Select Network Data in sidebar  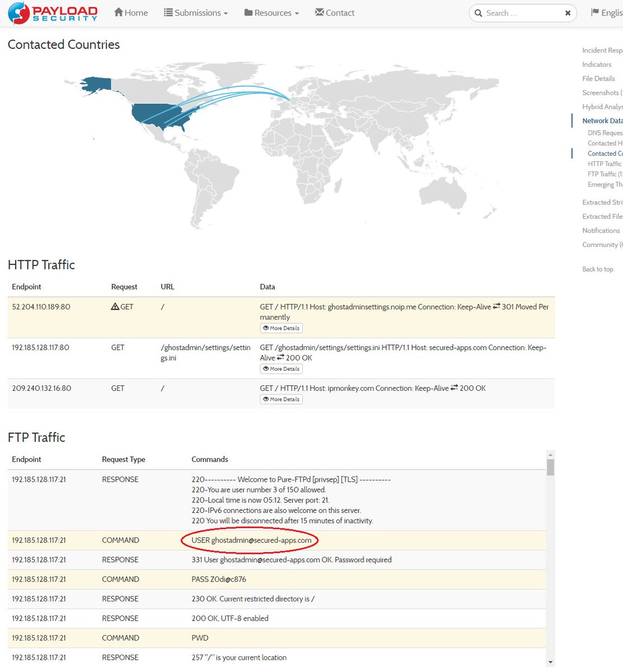[602, 120]
